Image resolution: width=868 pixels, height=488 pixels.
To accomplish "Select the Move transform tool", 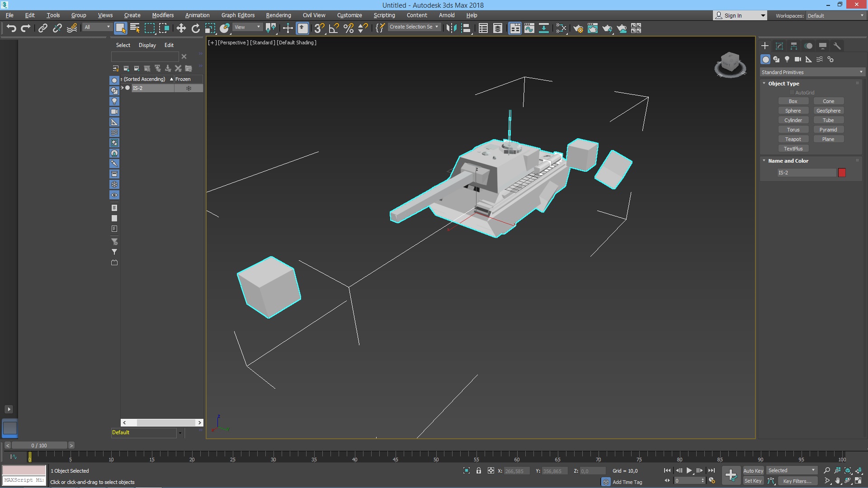I will coord(181,28).
